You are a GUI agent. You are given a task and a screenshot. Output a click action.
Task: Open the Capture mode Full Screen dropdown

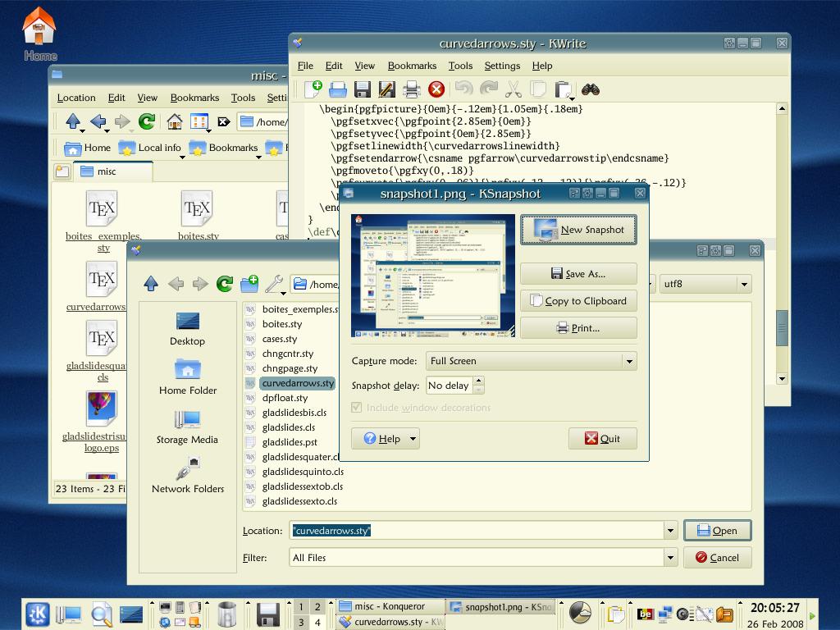(532, 361)
